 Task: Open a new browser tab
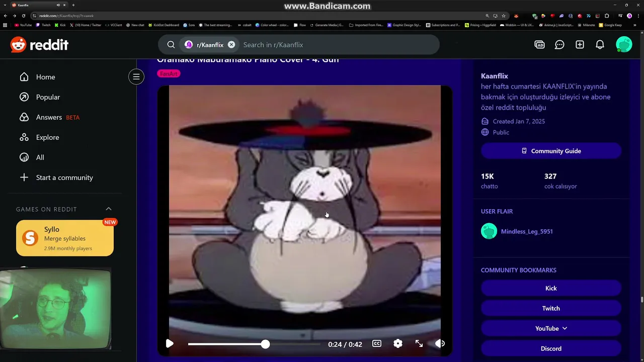73,5
